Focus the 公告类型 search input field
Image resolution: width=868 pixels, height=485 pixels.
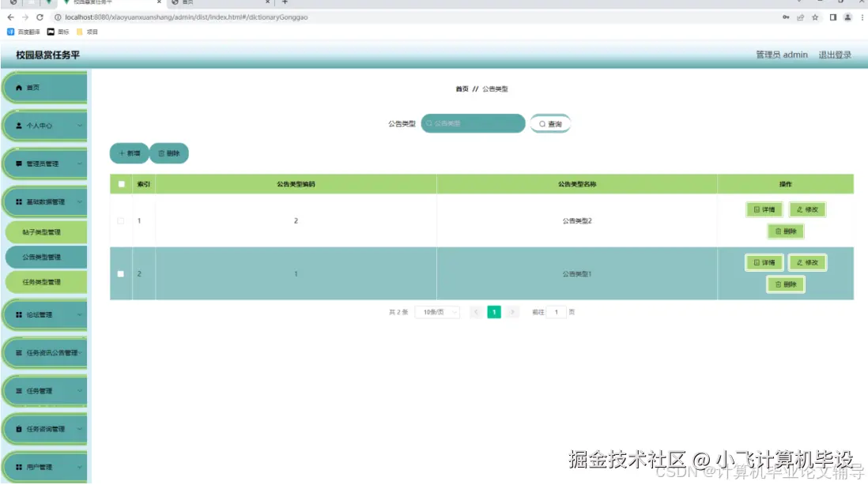coord(474,123)
